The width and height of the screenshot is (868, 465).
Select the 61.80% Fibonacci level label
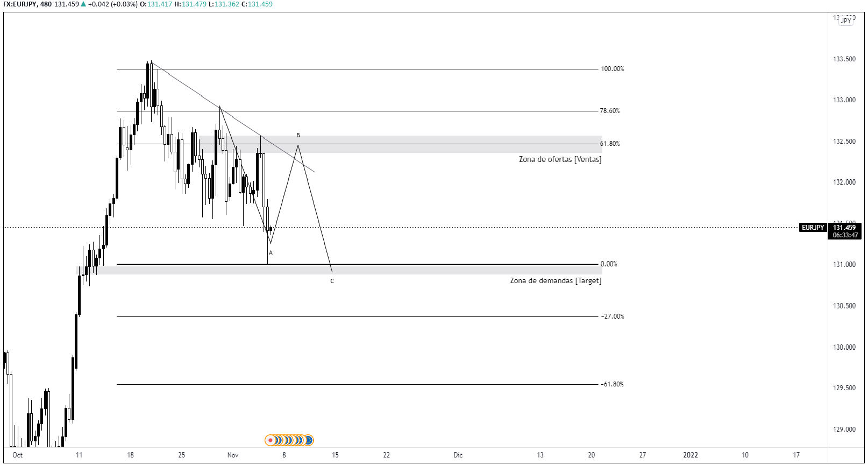coord(610,144)
